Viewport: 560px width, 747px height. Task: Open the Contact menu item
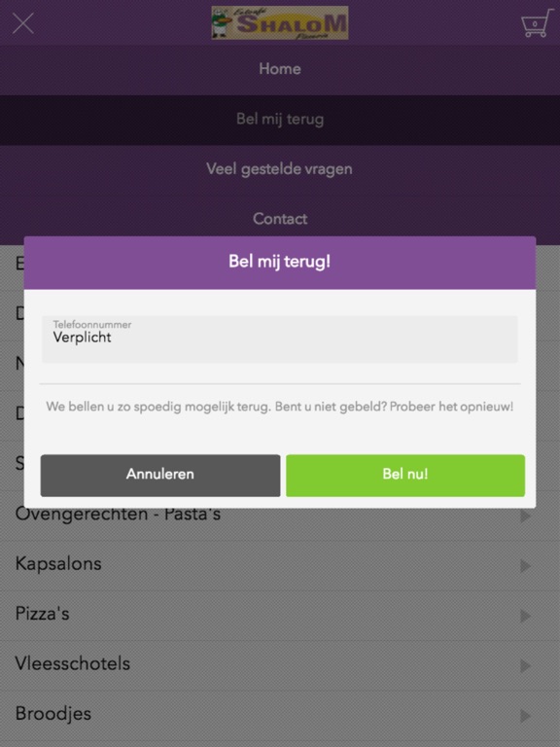280,219
